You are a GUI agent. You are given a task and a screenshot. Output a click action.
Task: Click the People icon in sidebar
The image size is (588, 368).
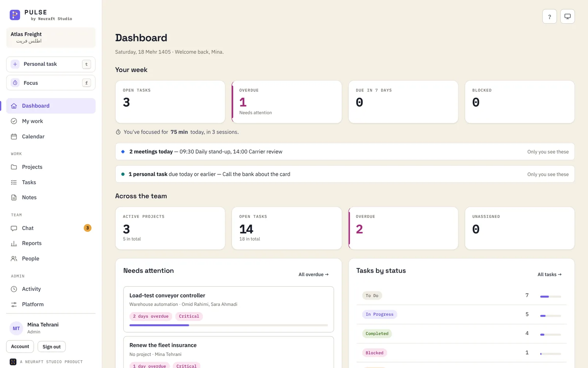coord(14,259)
